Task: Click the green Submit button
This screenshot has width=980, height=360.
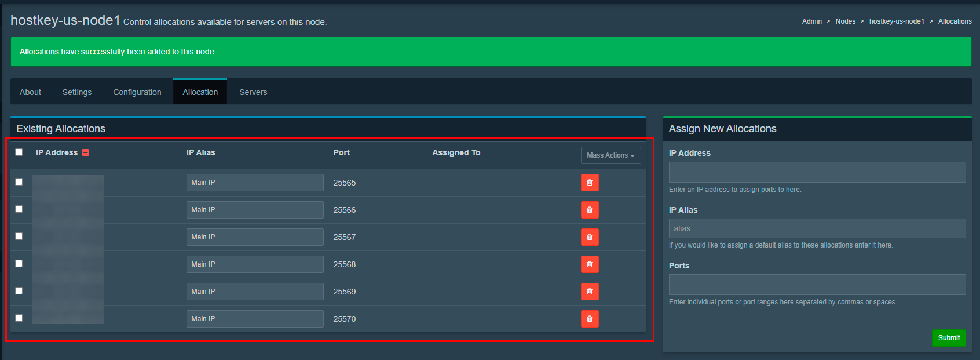Action: tap(949, 338)
